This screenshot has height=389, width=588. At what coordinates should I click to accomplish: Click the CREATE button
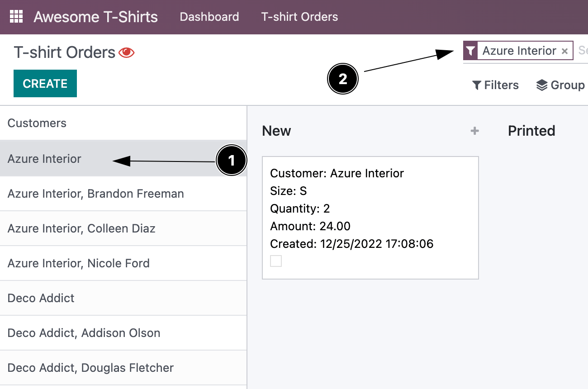(45, 83)
